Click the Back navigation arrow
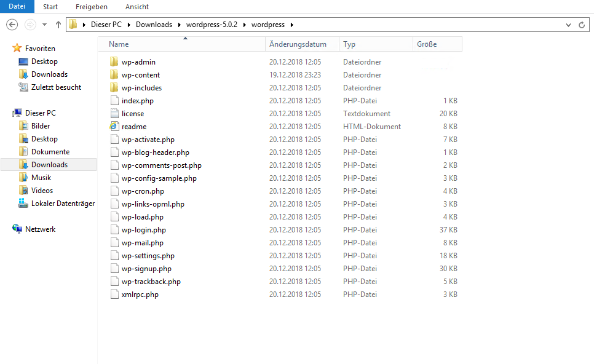 tap(12, 25)
